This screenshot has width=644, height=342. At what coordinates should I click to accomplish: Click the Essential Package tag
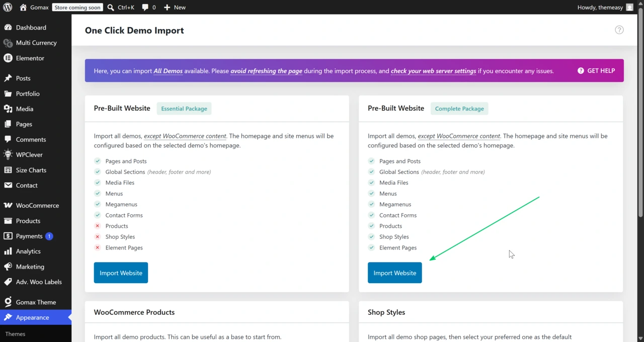(x=184, y=109)
